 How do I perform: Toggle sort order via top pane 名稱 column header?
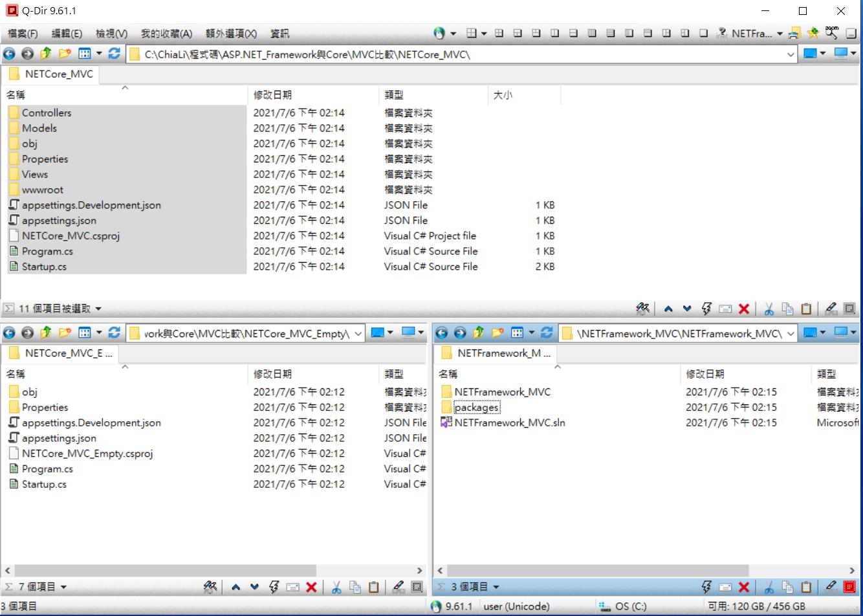pos(65,95)
